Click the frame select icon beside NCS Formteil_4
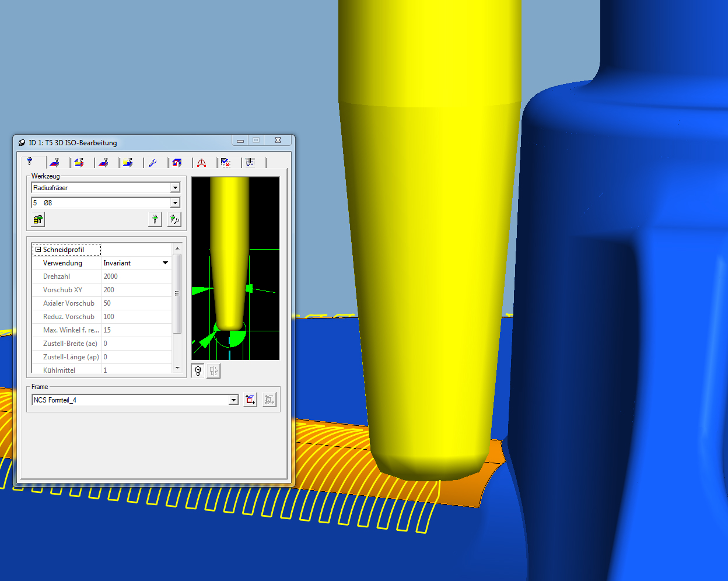728x581 pixels. pos(250,400)
